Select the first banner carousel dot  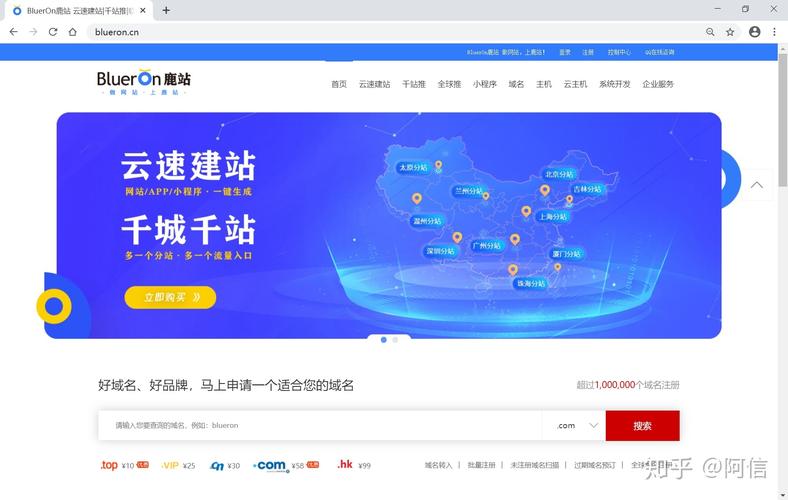[383, 340]
